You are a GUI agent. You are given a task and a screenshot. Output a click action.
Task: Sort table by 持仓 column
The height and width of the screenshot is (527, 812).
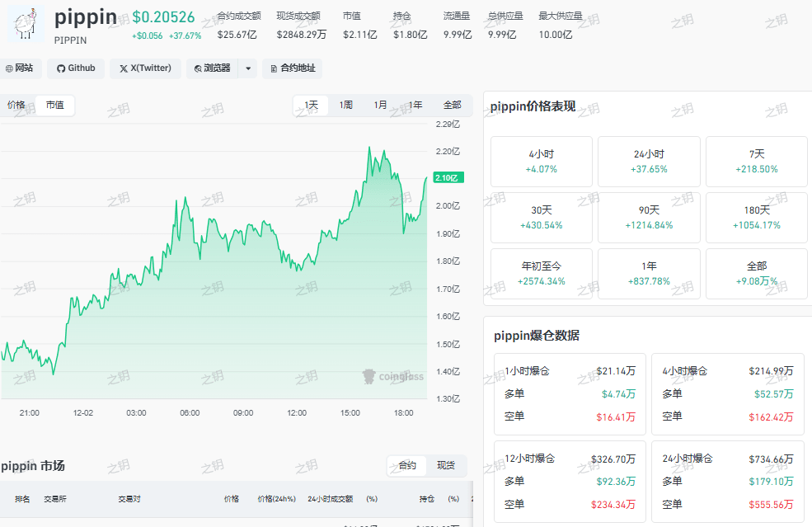[427, 499]
